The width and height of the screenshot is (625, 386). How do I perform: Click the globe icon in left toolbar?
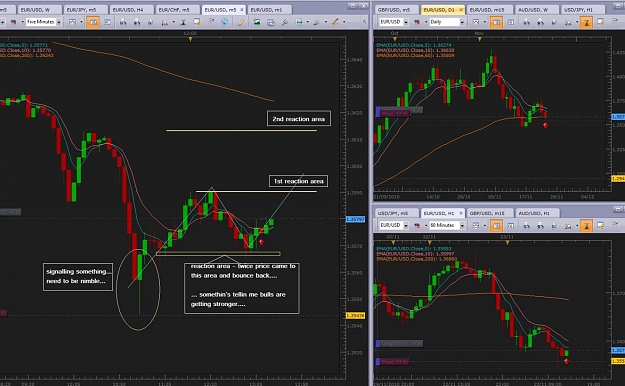point(224,22)
